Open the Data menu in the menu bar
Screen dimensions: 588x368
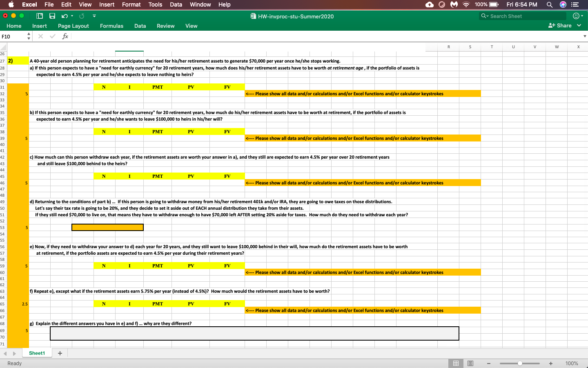click(176, 4)
